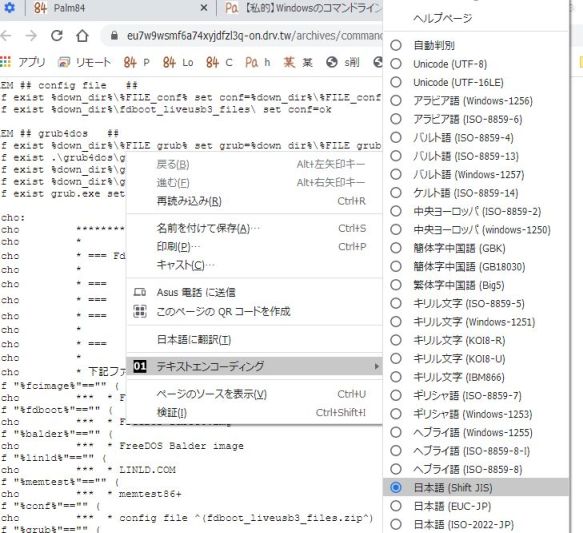583x533 pixels.
Task: Close the Palm84 tab
Action: [204, 7]
